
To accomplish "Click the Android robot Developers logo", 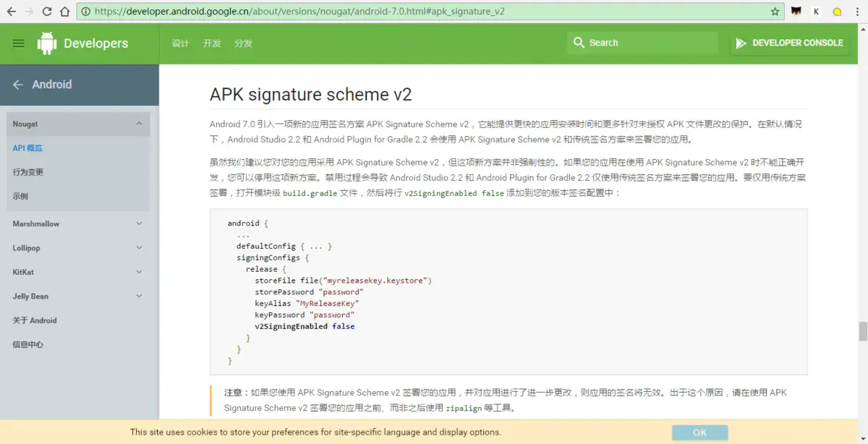I will click(x=47, y=43).
